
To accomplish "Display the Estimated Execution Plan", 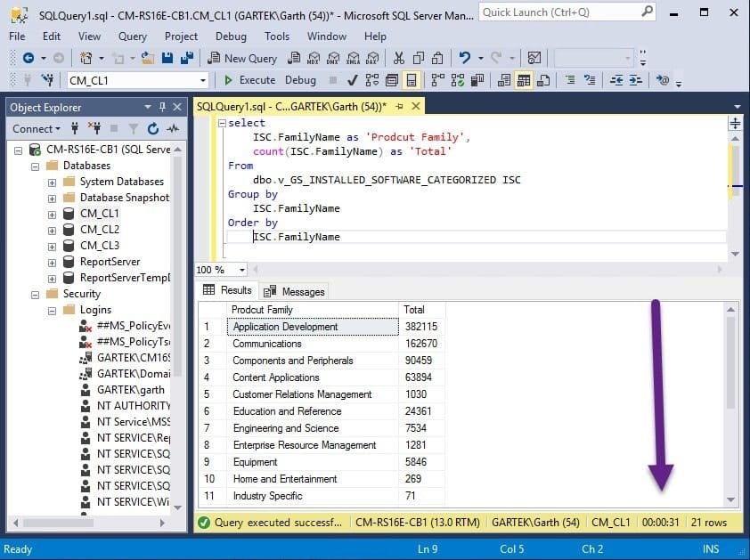I will (x=372, y=80).
